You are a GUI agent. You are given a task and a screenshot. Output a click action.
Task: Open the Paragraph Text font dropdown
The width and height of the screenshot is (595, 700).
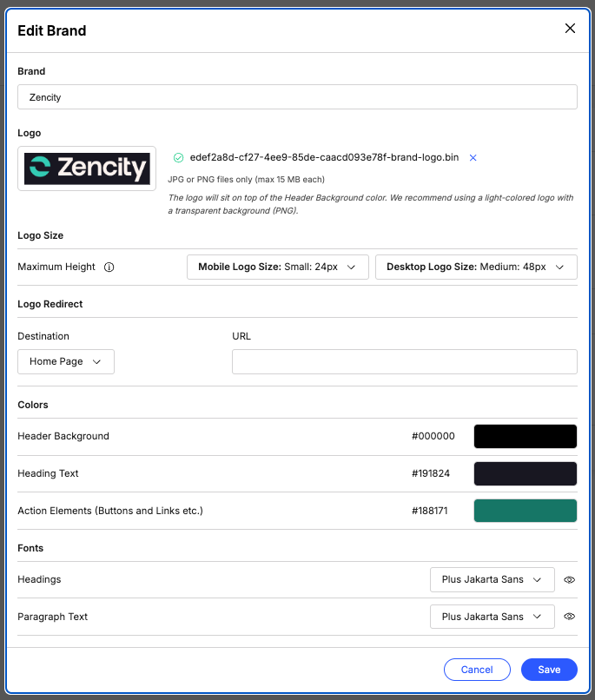[492, 617]
